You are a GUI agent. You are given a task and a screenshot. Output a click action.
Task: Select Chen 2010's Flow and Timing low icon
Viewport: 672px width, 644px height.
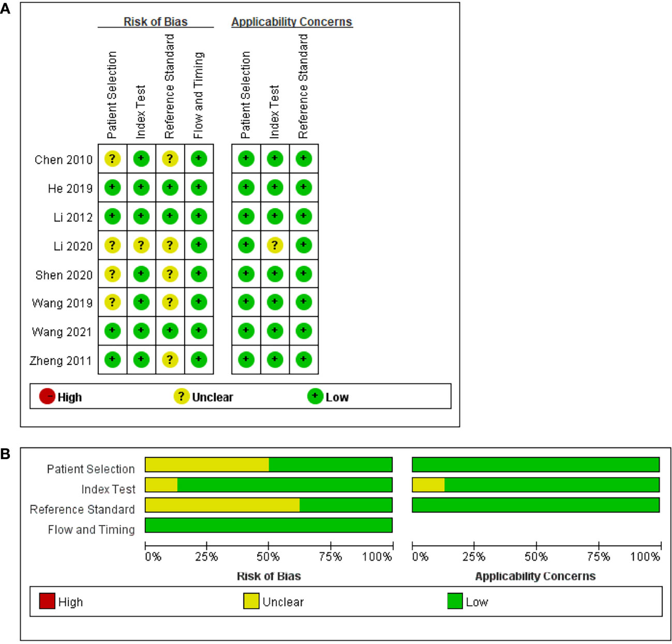199,158
